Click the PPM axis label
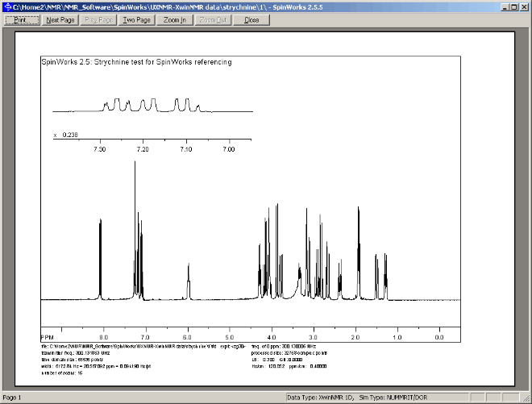 click(x=48, y=337)
